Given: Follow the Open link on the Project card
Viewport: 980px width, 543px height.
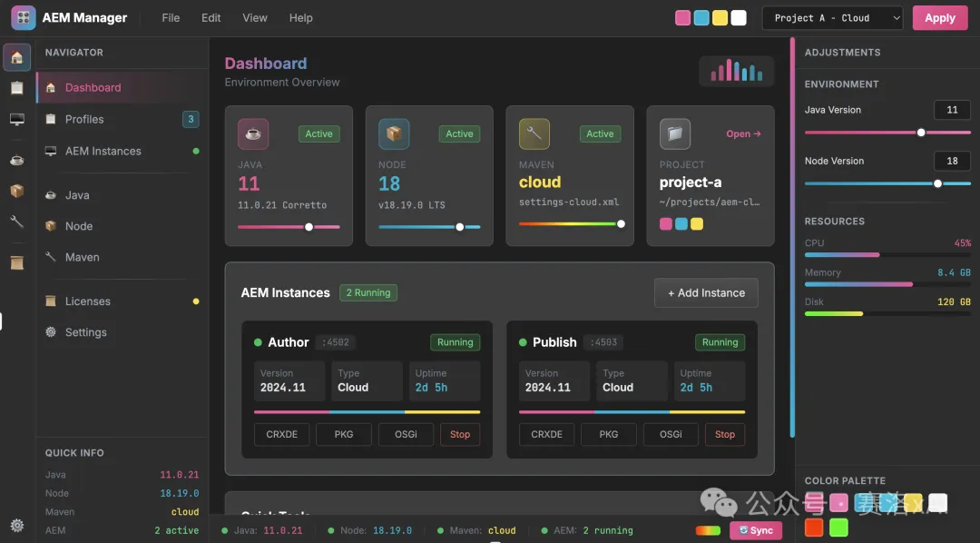Looking at the screenshot, I should (743, 134).
